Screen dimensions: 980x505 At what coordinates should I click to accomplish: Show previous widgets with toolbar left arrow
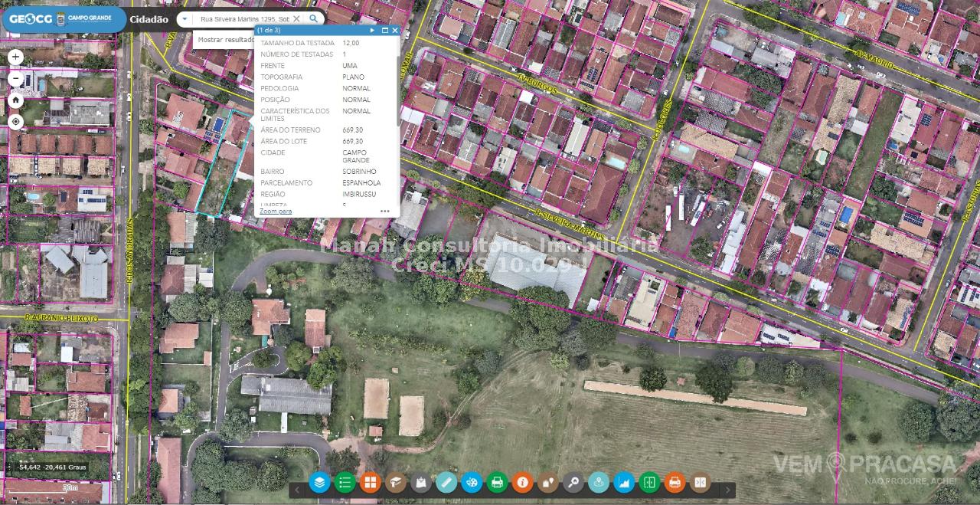298,490
